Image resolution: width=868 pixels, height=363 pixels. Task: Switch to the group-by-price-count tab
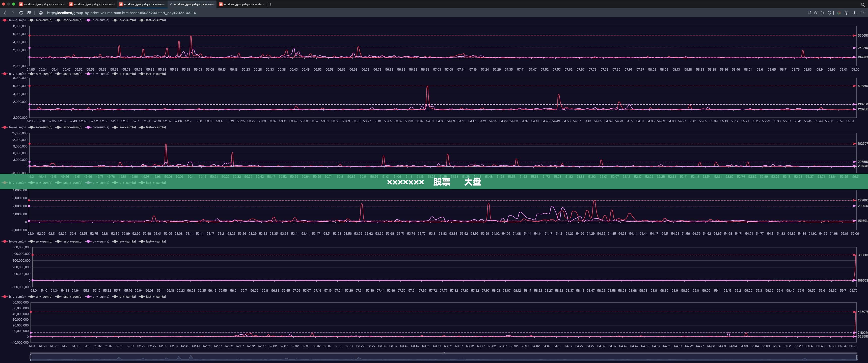[92, 4]
